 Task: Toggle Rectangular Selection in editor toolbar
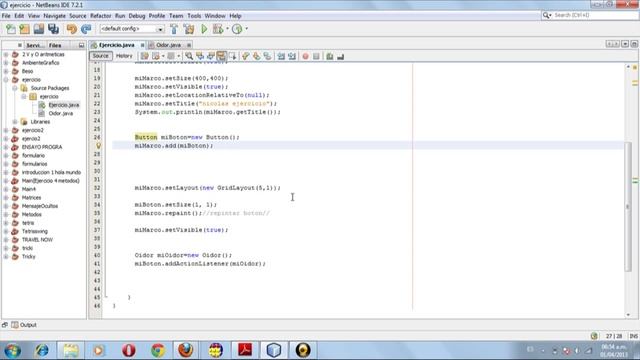(233, 56)
